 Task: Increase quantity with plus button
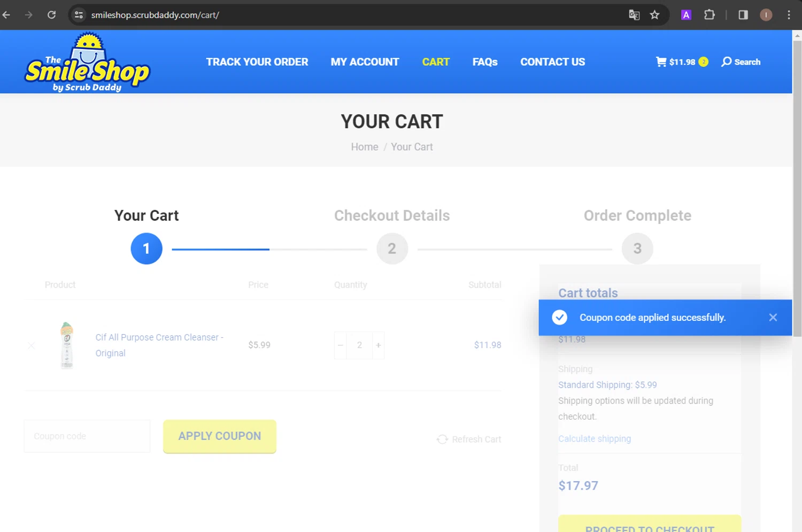[379, 345]
